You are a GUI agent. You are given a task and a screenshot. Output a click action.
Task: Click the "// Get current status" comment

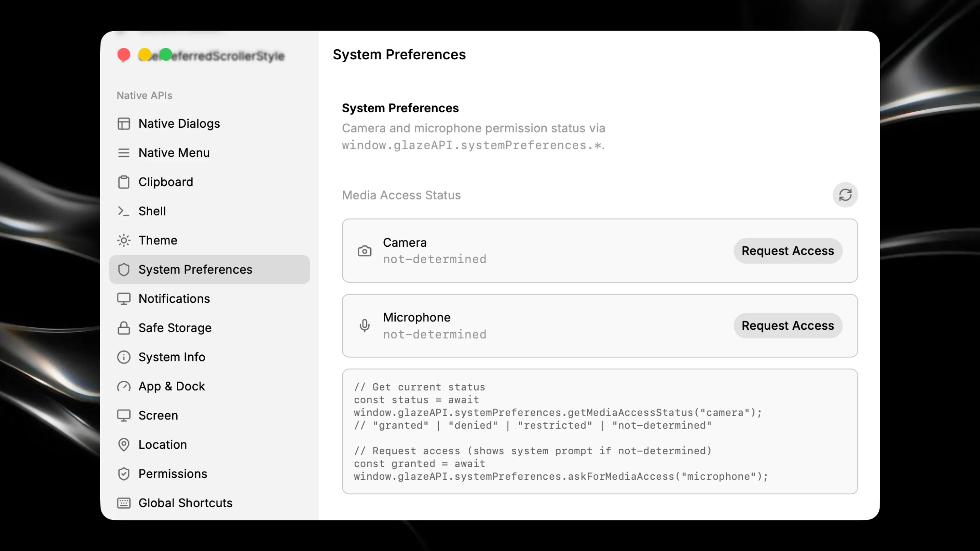click(419, 387)
